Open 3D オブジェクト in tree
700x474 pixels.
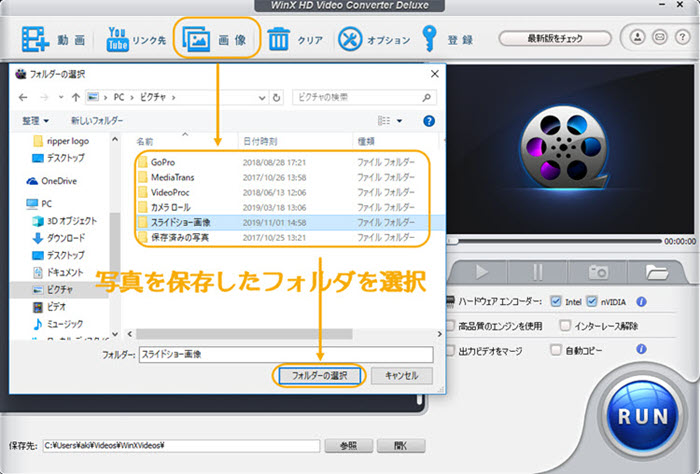(x=65, y=221)
